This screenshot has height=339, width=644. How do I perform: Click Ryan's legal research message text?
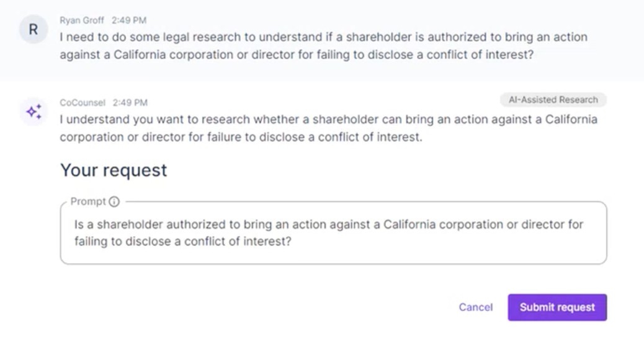tap(324, 46)
